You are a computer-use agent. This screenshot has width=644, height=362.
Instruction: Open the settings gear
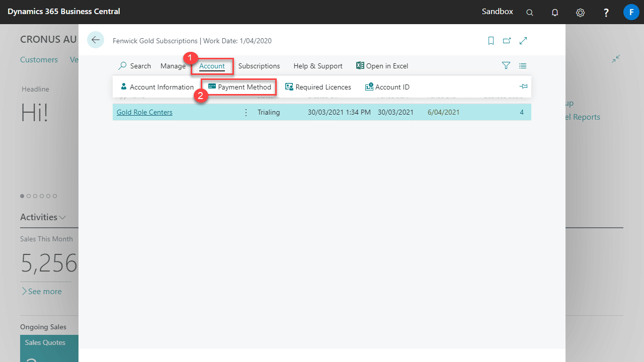click(x=580, y=12)
